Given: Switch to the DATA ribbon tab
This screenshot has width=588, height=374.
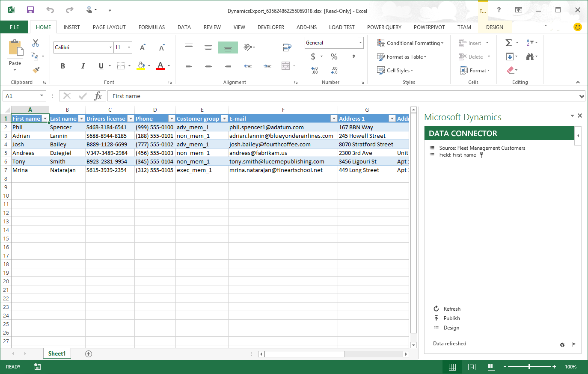Looking at the screenshot, I should tap(184, 27).
